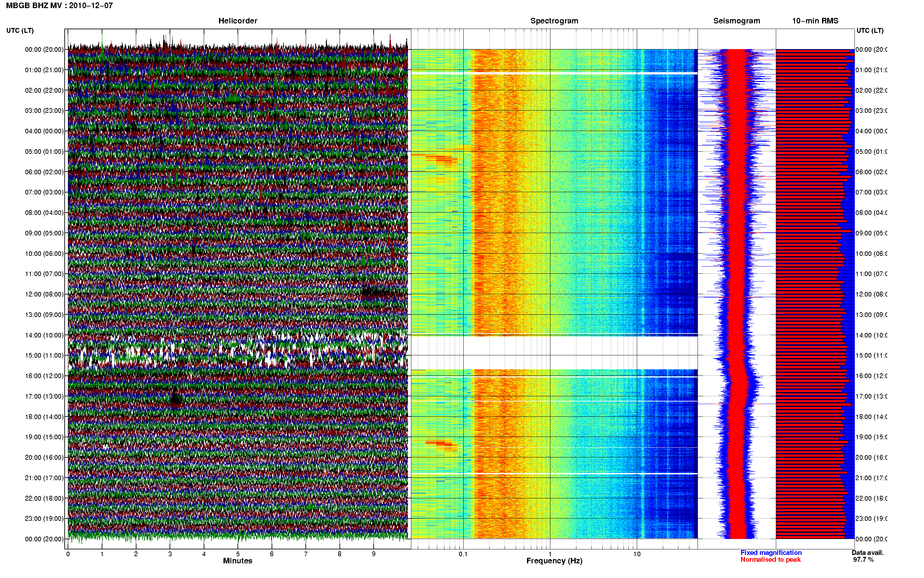
Task: Click left time label '15:00 (11:00)'
Action: [44, 355]
